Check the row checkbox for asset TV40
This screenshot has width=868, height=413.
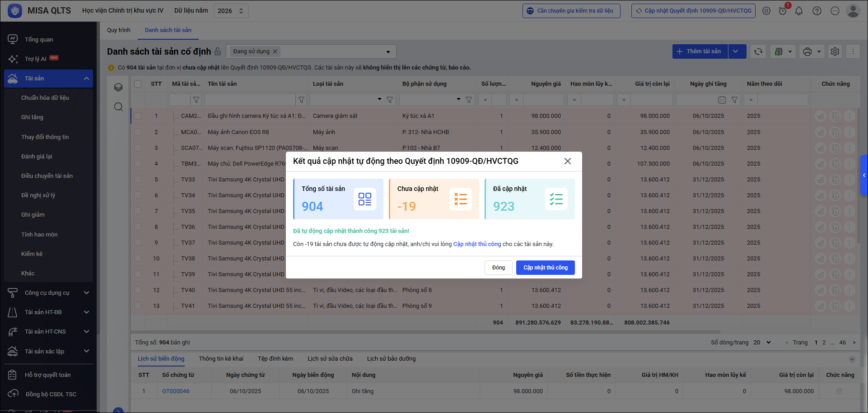point(138,290)
